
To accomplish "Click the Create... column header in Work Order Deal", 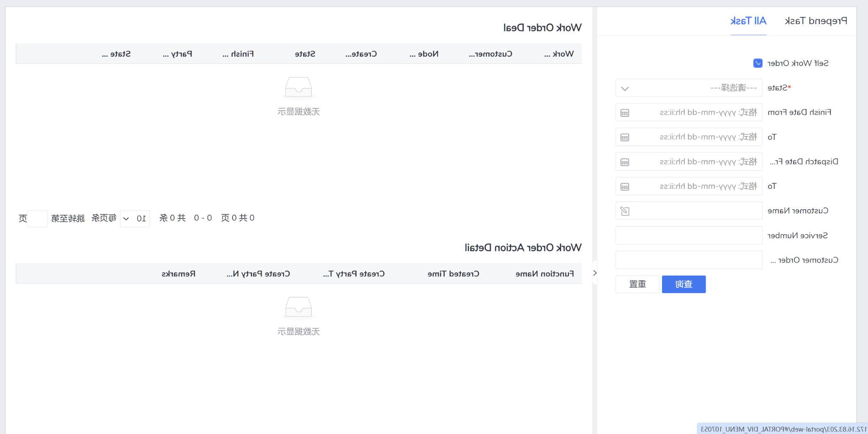I will point(361,54).
